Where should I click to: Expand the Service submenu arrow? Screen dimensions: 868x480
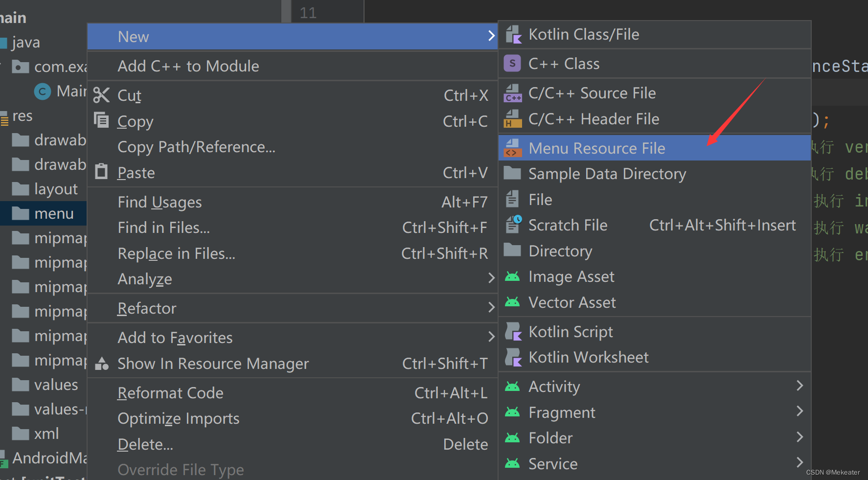799,463
